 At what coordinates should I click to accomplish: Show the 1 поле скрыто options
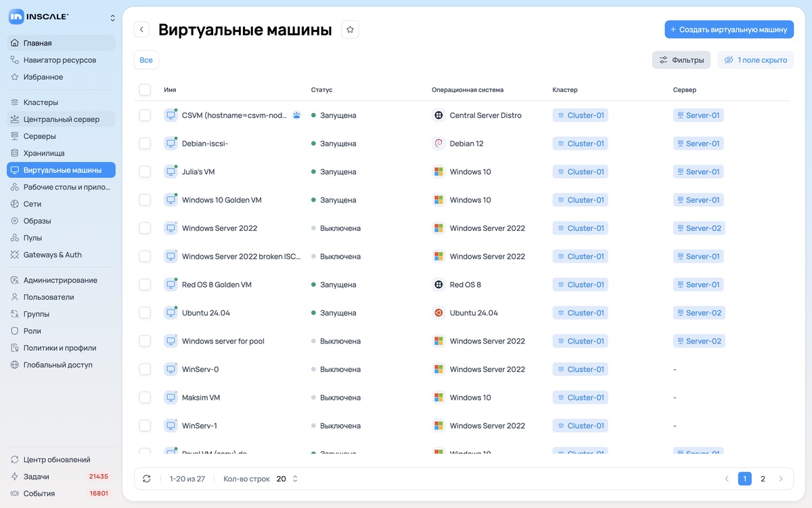click(755, 60)
